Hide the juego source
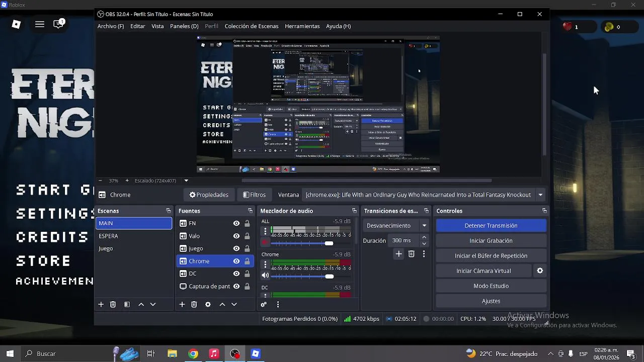Viewport: 644px width, 362px height. [x=236, y=248]
